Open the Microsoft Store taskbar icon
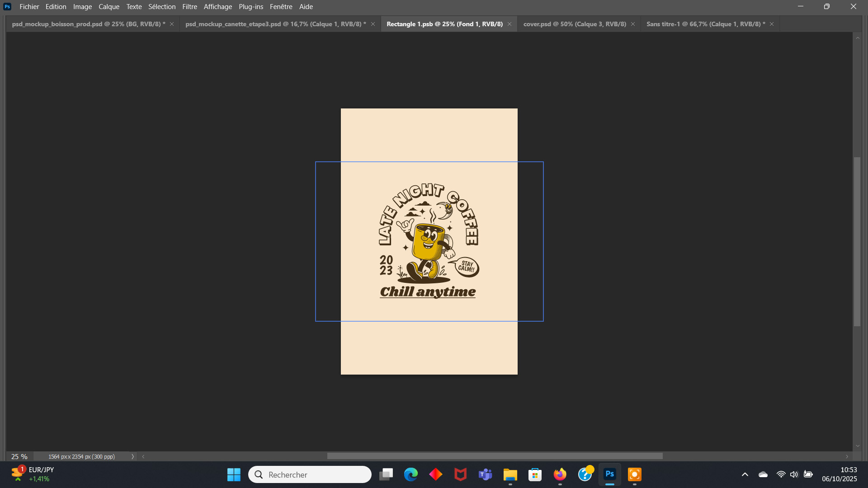The width and height of the screenshot is (868, 488). click(535, 474)
